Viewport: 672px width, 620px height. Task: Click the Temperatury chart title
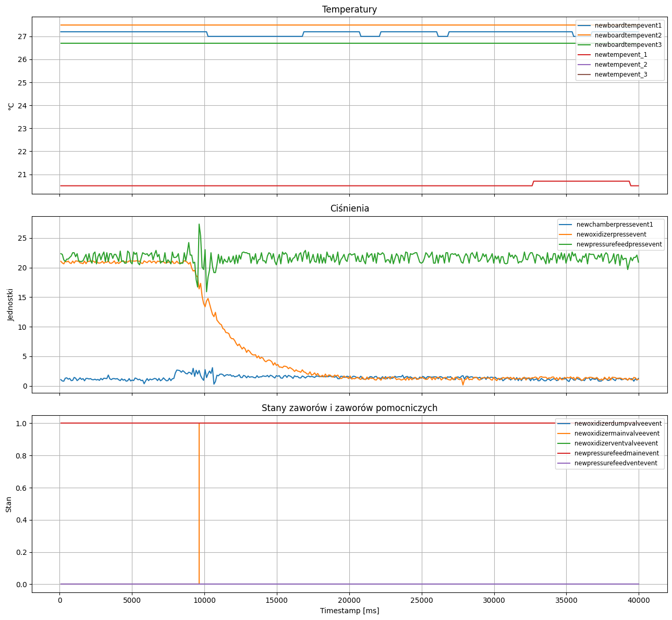click(349, 9)
